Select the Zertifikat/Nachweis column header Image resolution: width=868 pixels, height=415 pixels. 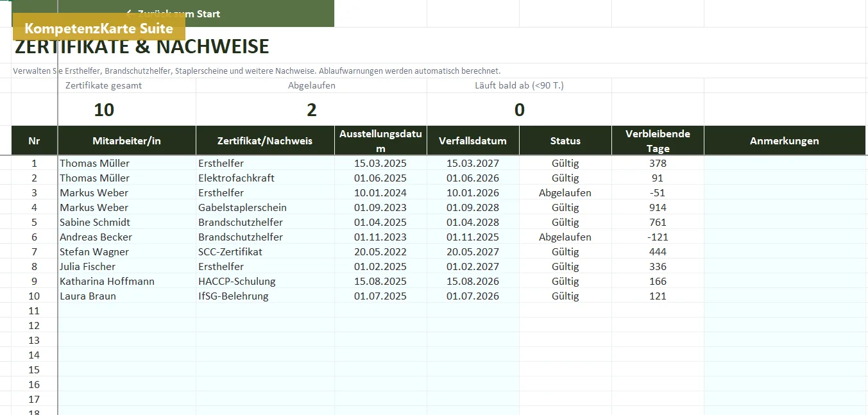pyautogui.click(x=265, y=140)
